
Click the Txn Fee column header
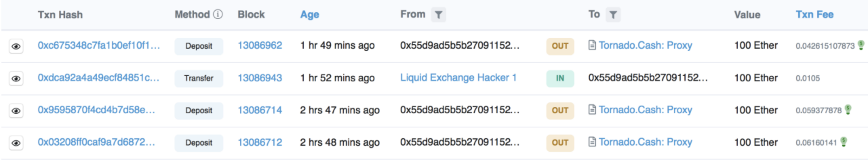(814, 15)
